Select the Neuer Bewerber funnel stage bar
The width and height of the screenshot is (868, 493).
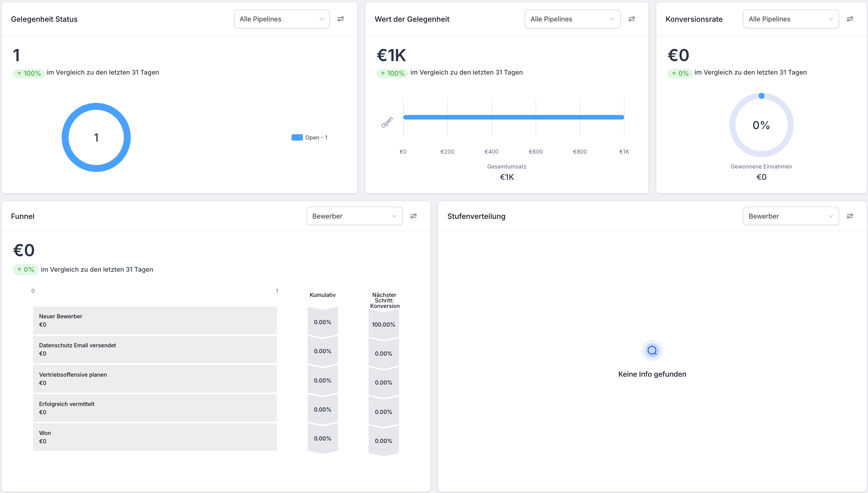(155, 320)
